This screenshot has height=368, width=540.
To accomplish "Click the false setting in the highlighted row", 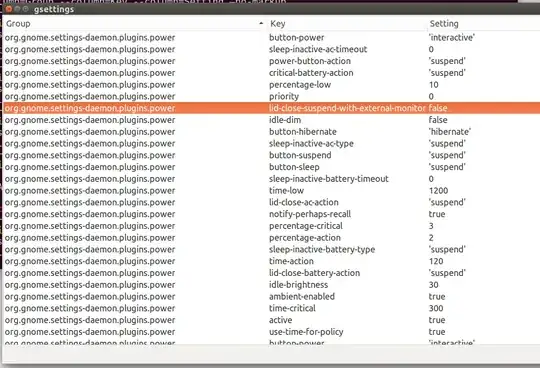I will click(438, 108).
